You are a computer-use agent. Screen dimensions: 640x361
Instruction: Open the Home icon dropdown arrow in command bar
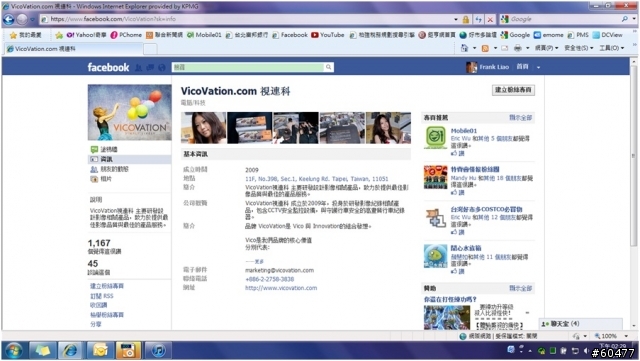[x=474, y=48]
